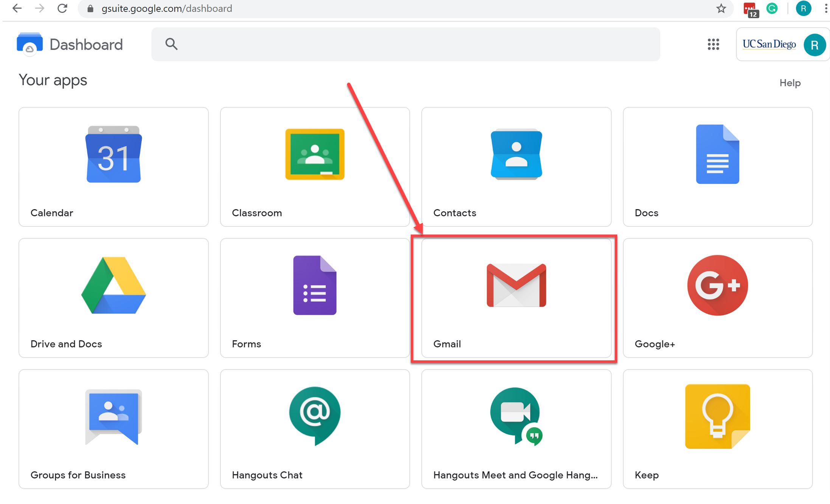This screenshot has height=504, width=830.
Task: Reload the page in browser toolbar
Action: 62,8
